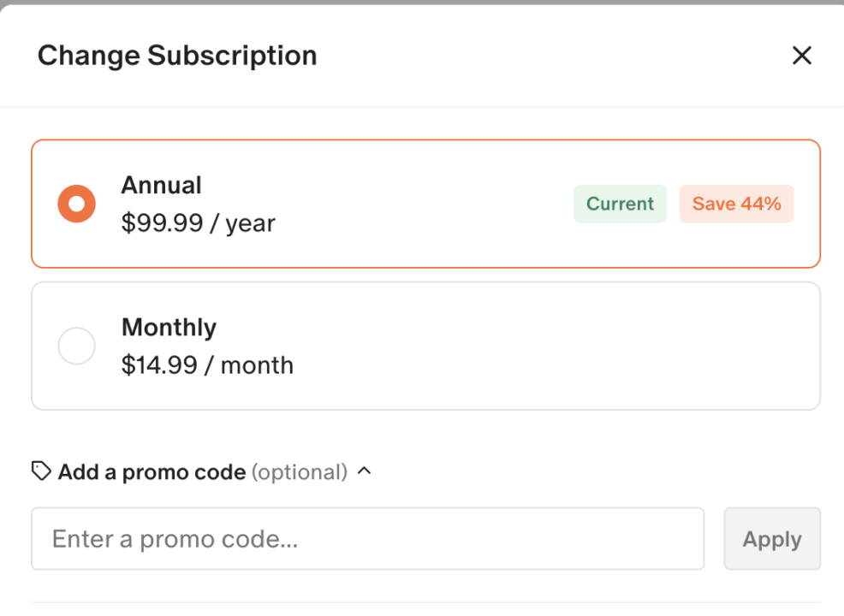
Task: Click the green Current badge
Action: 620,204
